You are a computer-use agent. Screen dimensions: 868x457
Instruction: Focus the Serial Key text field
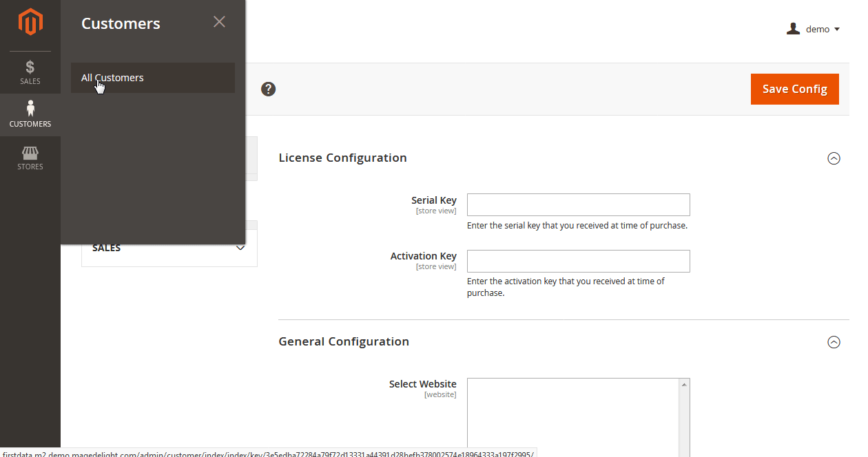(578, 205)
